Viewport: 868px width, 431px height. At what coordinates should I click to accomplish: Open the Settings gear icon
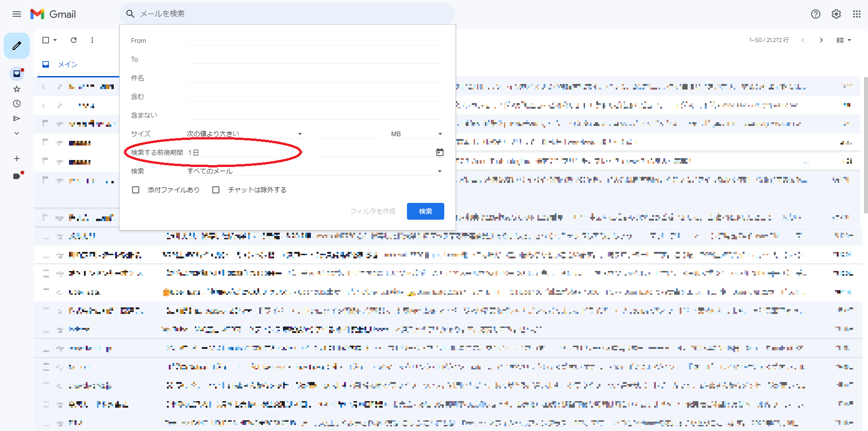coord(836,14)
